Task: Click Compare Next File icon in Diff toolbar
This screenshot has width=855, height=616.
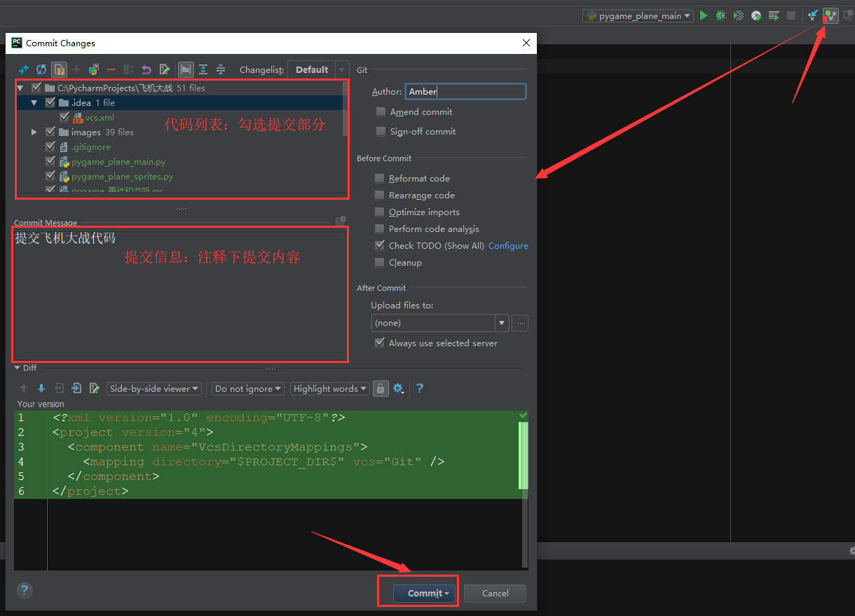Action: coord(76,388)
